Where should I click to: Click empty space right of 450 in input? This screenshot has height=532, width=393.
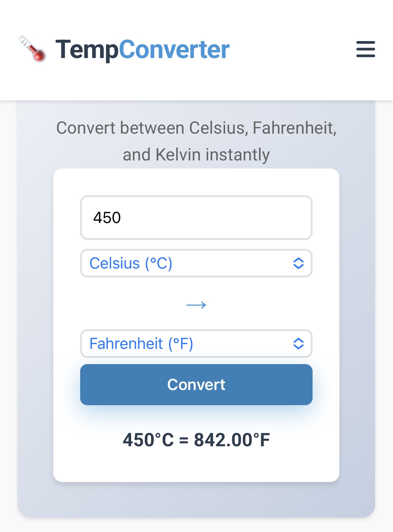pos(223,218)
